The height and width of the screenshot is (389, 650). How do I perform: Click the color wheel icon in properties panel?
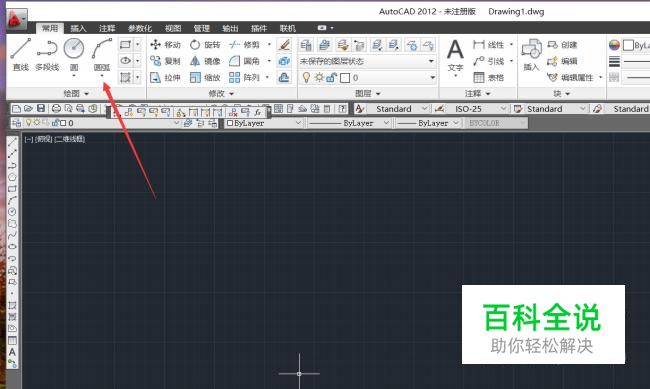[614, 45]
